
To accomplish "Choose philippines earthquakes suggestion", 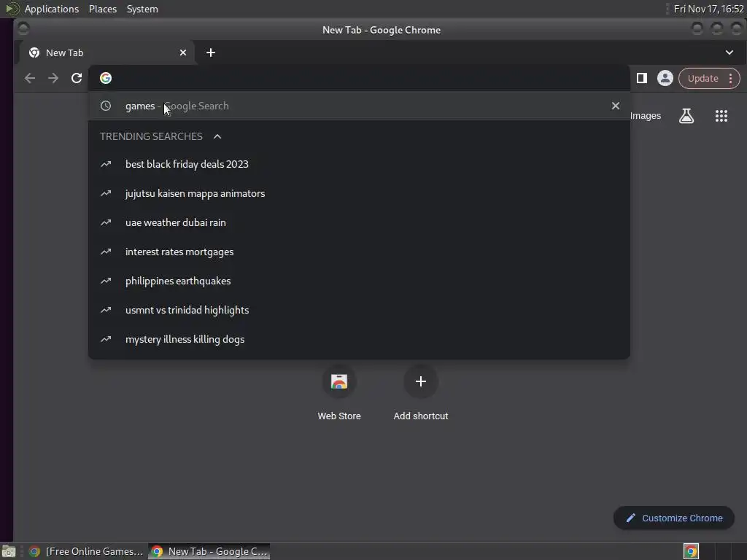I will 359,281.
